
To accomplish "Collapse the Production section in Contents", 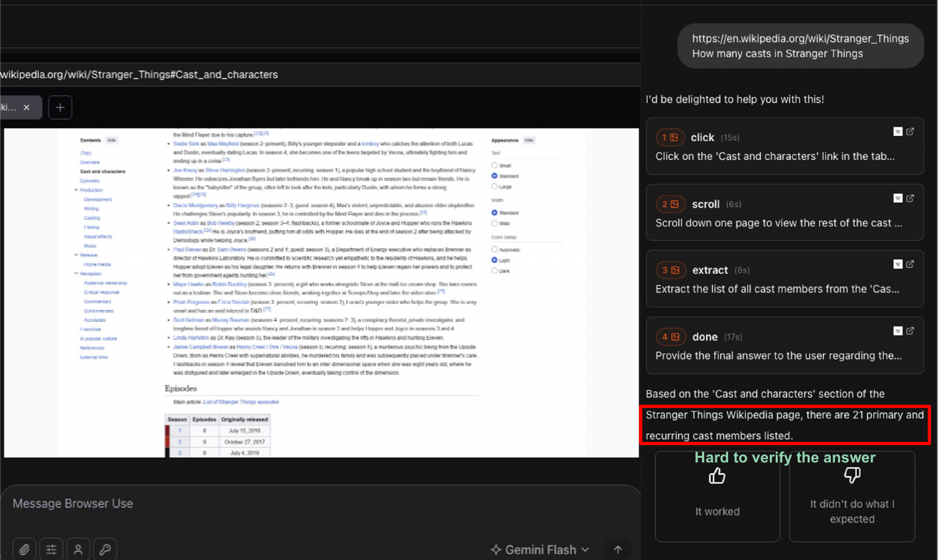I will (76, 190).
